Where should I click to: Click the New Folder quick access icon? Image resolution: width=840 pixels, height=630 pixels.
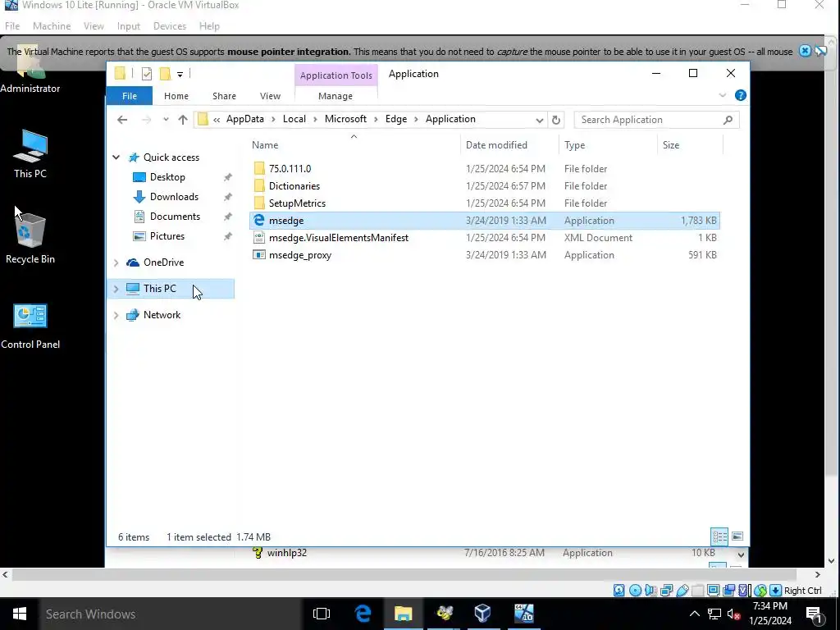pos(165,74)
